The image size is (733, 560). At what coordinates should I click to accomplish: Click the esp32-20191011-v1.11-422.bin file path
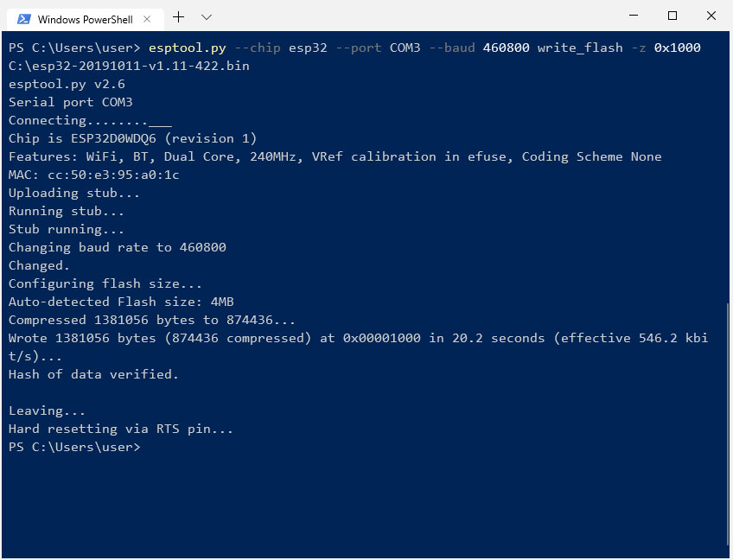click(129, 66)
